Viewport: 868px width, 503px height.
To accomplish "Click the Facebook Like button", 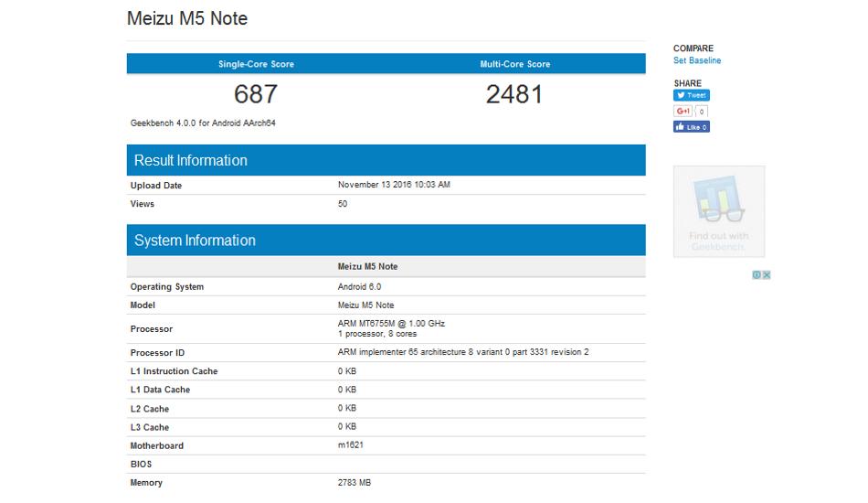I will coord(692,127).
